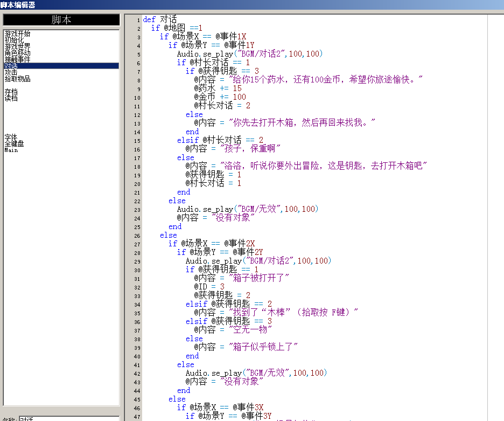Image resolution: width=504 pixels, height=421 pixels.
Task: Select the 接触事件 script entry
Action: pos(17,59)
